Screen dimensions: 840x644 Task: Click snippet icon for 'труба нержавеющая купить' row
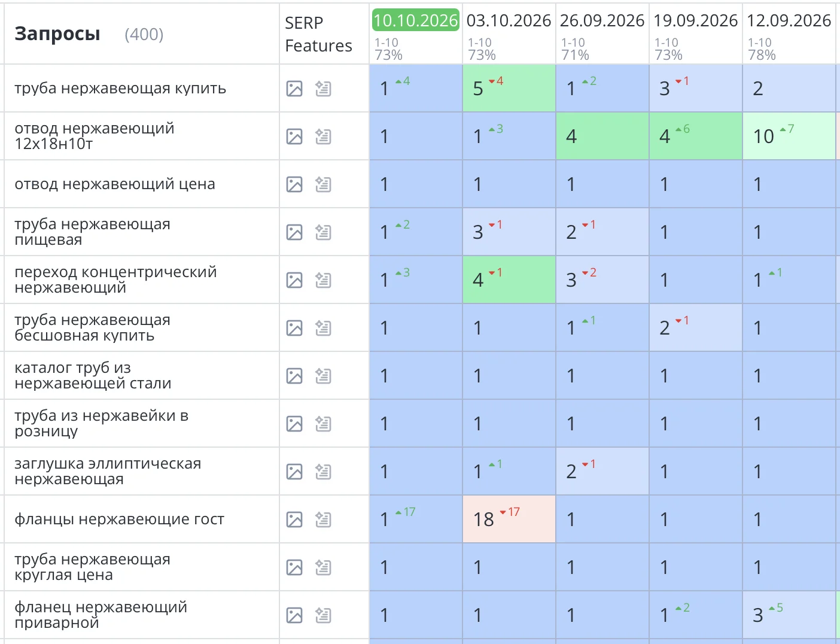(x=323, y=89)
